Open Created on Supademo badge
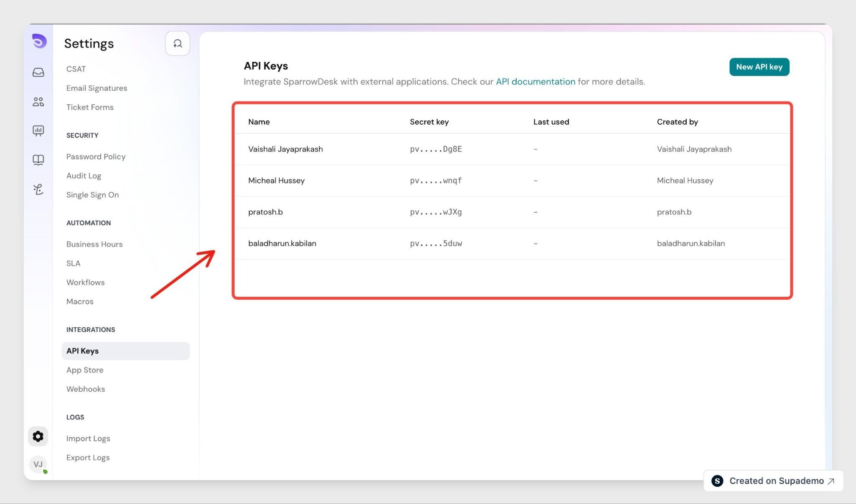 tap(774, 481)
